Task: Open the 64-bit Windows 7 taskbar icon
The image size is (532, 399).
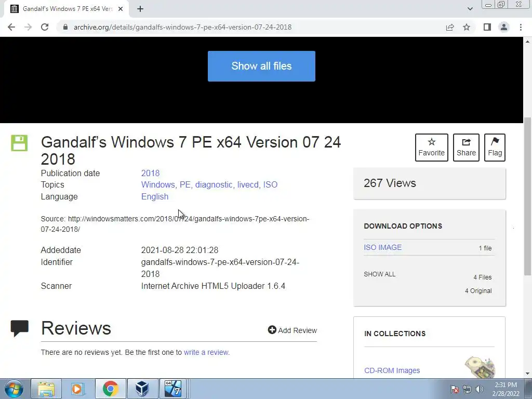Action: point(173,389)
